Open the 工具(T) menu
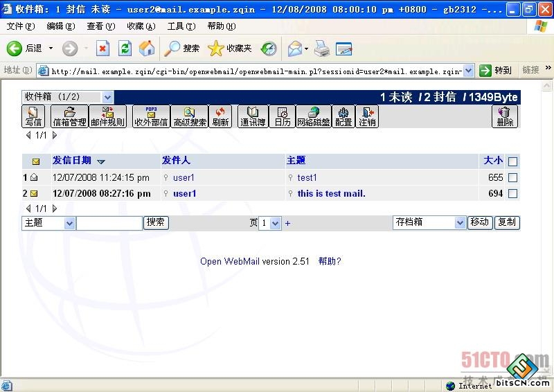Screen dimensions: 554x392 tap(181, 26)
